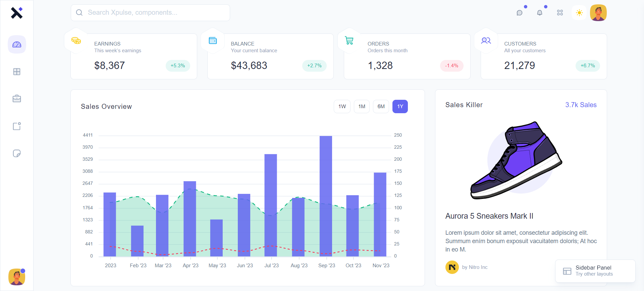Open the chat messages icon
644x291 pixels.
pos(520,13)
